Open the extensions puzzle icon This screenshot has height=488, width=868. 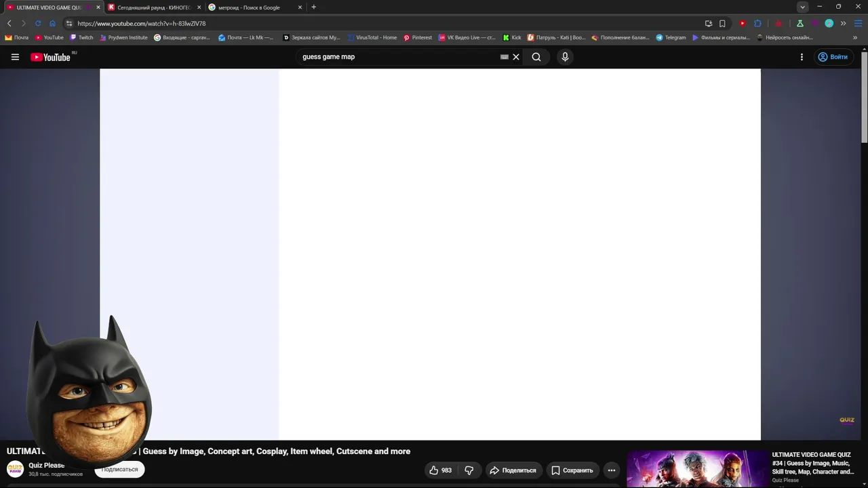coord(758,23)
